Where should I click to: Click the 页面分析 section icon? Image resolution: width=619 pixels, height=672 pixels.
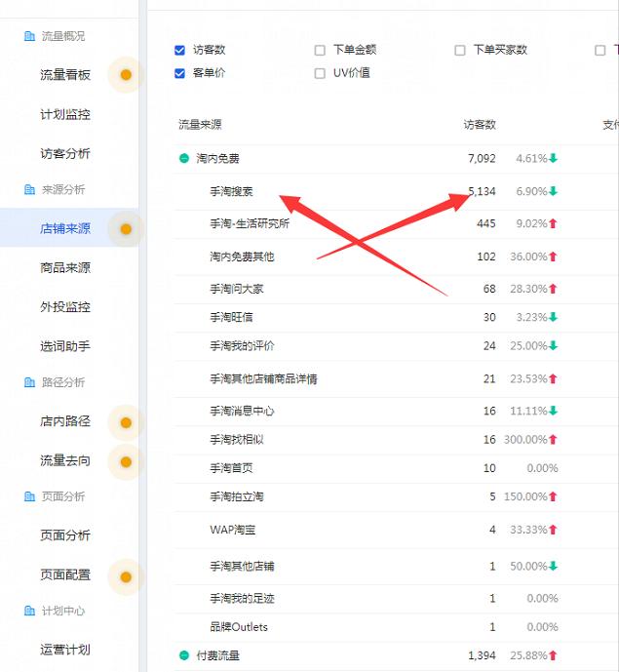pos(29,496)
